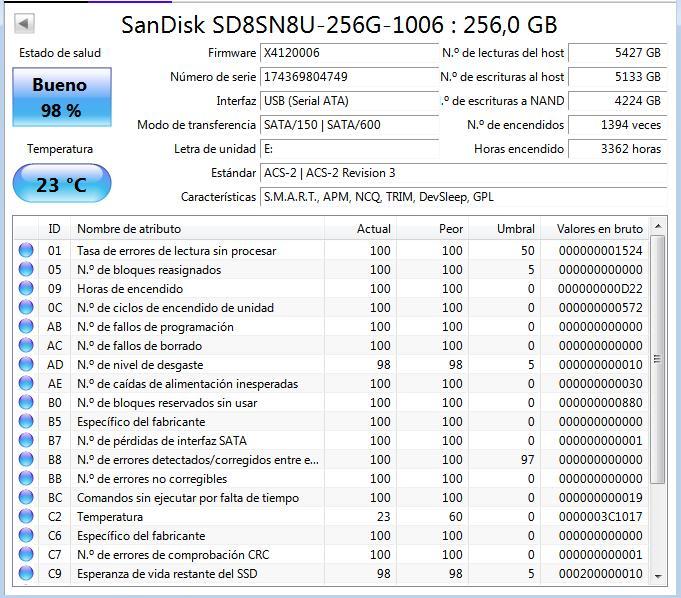
Task: Sort by Valores en bruto column header
Action: tap(595, 228)
